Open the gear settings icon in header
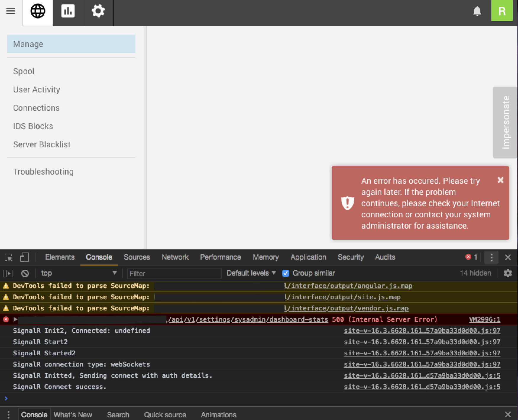 98,12
